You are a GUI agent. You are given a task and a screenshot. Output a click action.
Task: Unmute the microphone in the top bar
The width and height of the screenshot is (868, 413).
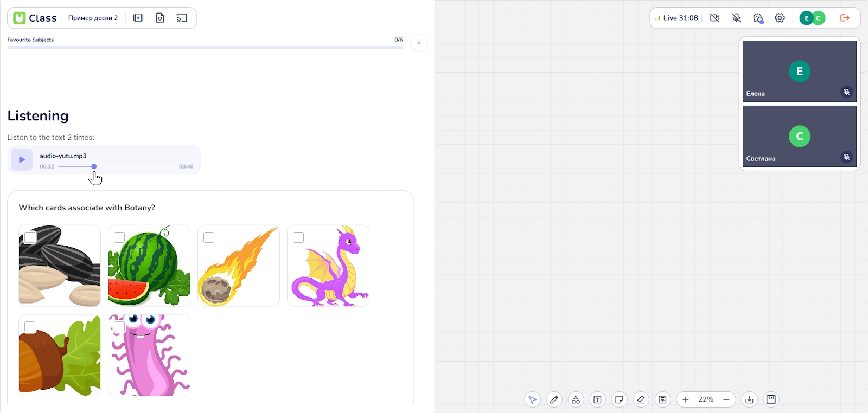tap(736, 18)
